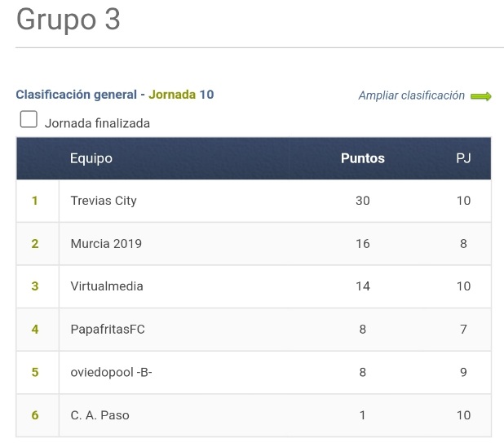Screen dimensions: 504x443
Task: Click the Jornada 10 label
Action: (181, 95)
